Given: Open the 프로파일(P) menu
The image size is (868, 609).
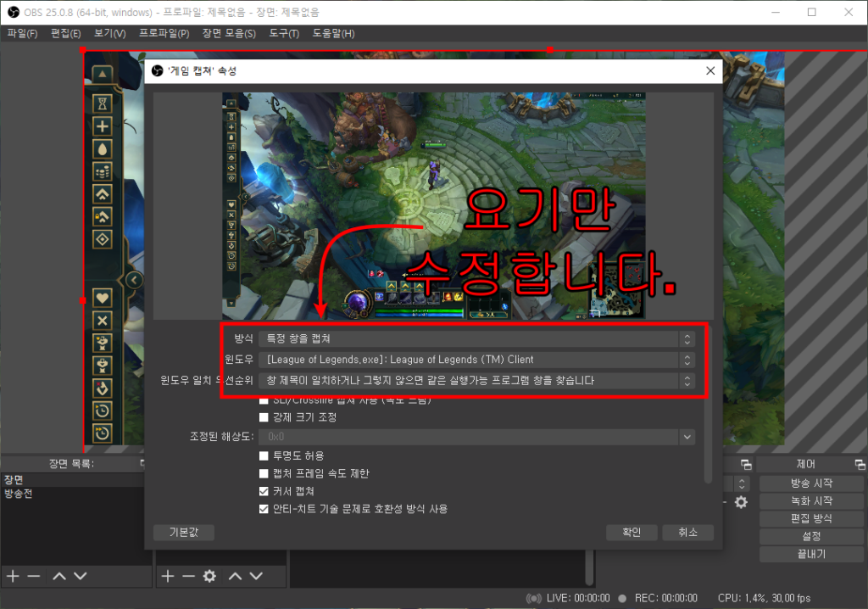Looking at the screenshot, I should 164,34.
